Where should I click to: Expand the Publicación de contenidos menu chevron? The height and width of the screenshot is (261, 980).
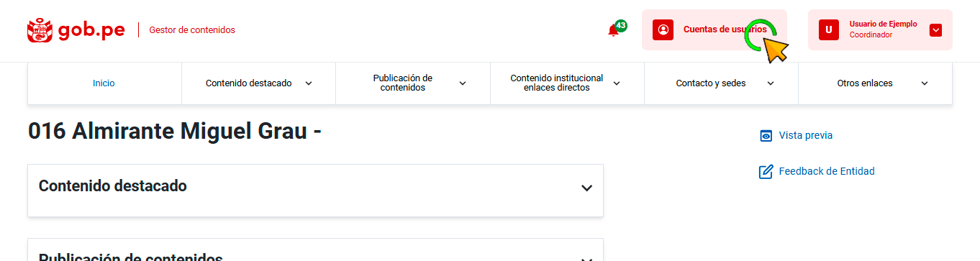463,83
